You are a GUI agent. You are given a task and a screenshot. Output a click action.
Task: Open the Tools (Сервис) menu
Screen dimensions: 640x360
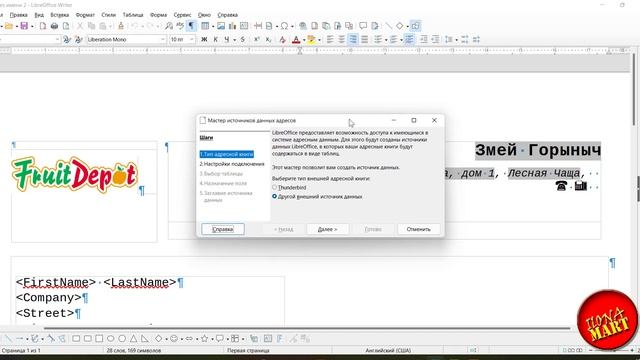[x=182, y=15]
